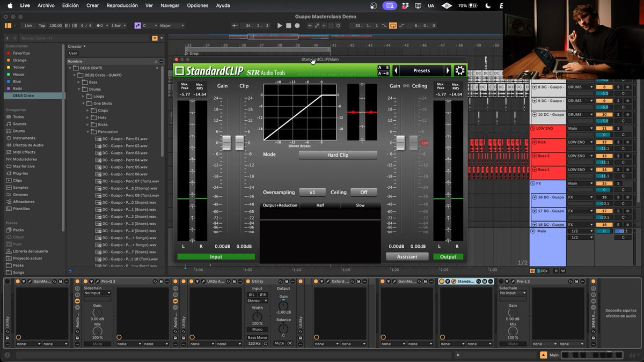644x362 pixels.
Task: Open Drums category in browser
Action: click(19, 131)
